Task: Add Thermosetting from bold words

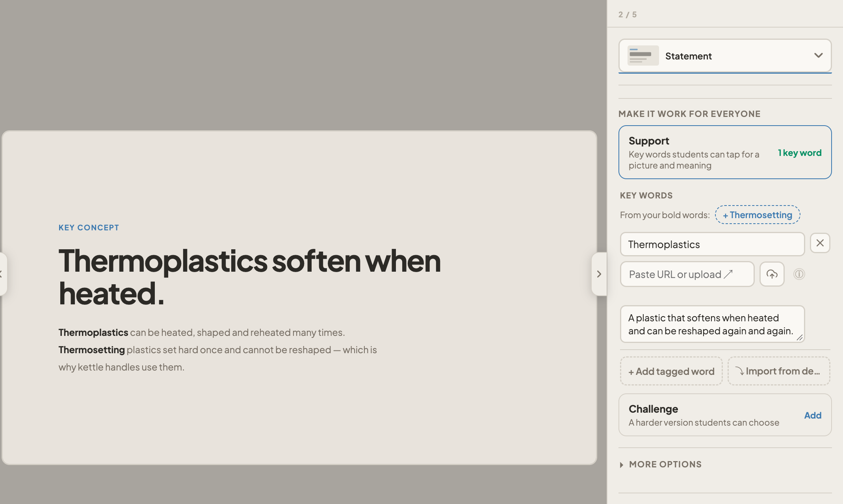Action: (758, 215)
